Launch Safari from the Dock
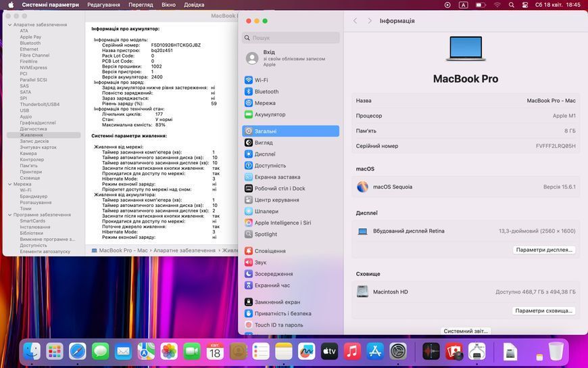Image resolution: width=588 pixels, height=368 pixels. point(78,352)
